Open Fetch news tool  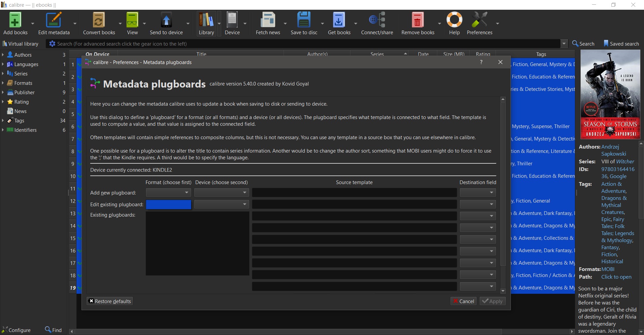[x=268, y=20]
